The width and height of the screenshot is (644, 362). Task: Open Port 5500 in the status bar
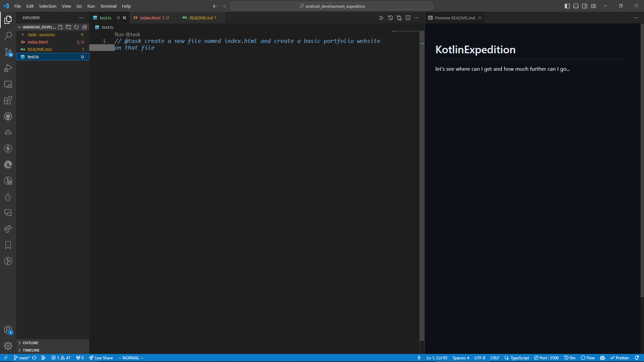pyautogui.click(x=546, y=358)
